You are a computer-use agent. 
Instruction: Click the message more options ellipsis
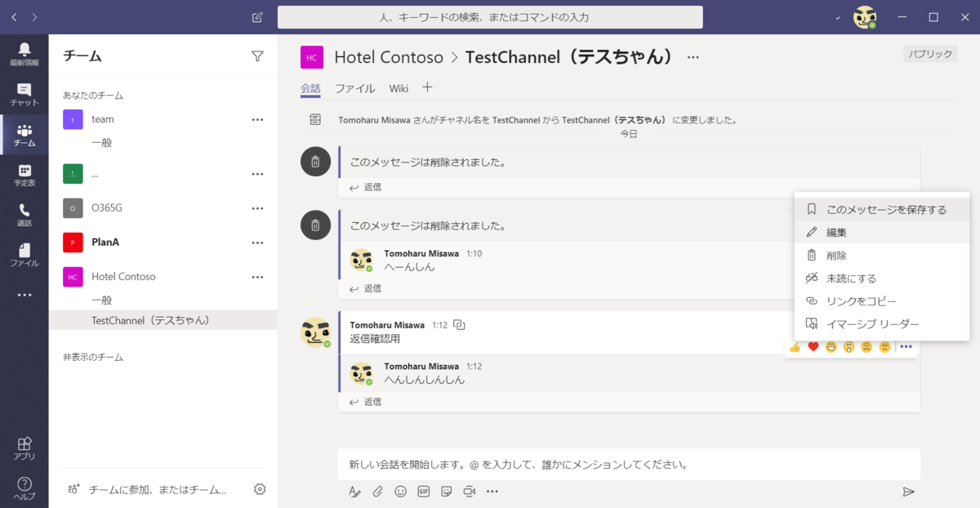click(906, 347)
